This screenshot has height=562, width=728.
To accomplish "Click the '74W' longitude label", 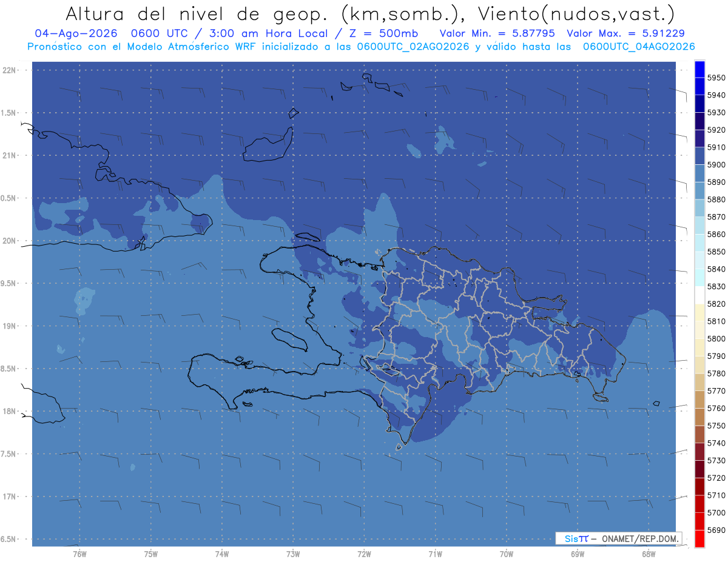I will [x=222, y=554].
